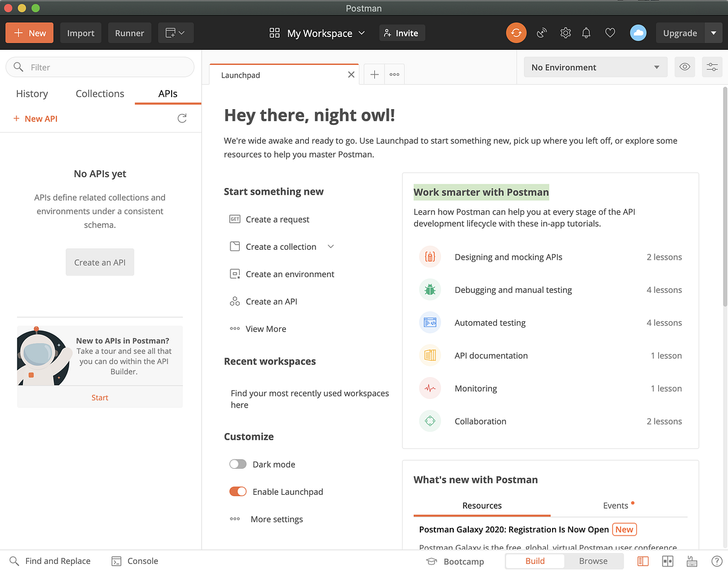Expand the Create a collection chevron
728x570 pixels.
(x=331, y=246)
